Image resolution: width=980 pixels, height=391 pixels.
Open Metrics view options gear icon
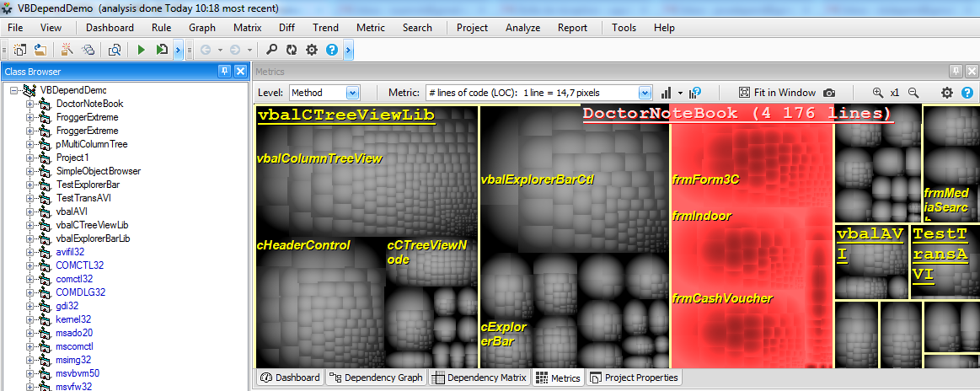947,93
